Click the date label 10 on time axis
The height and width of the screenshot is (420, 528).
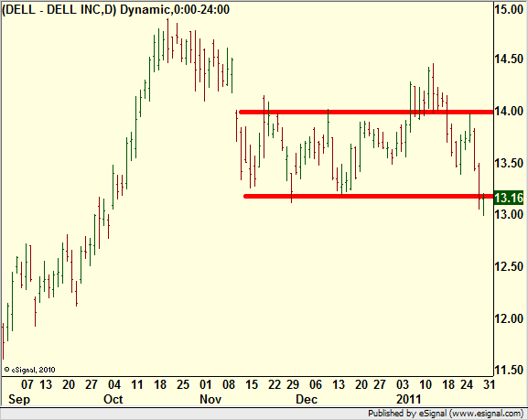(426, 384)
